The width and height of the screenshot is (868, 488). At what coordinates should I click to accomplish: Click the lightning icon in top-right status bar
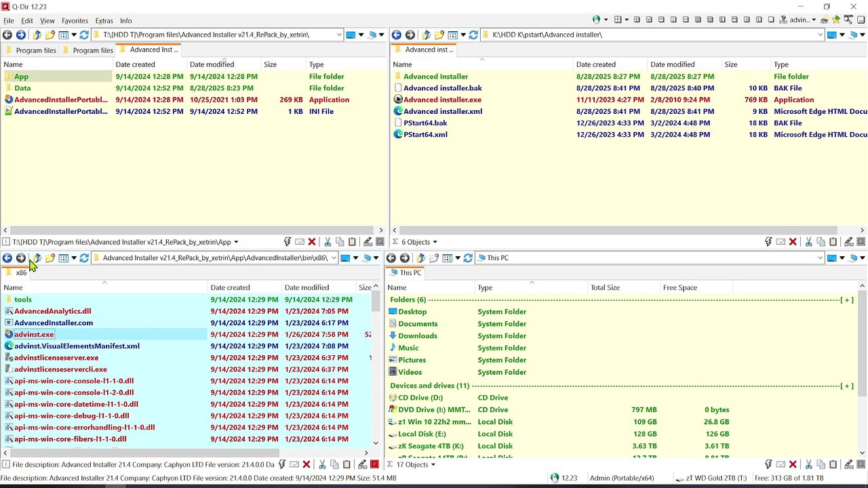tap(768, 242)
